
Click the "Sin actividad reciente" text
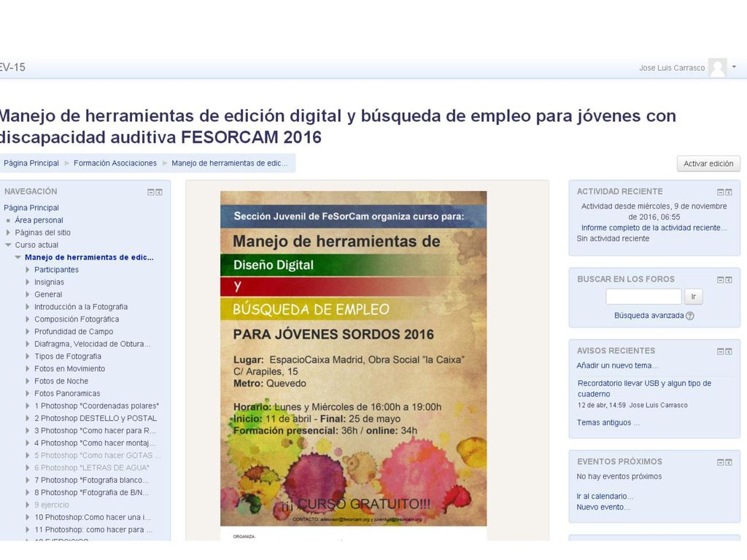point(613,238)
